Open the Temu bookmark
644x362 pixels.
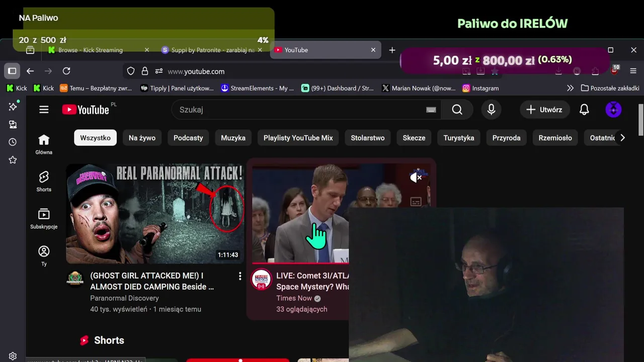coord(96,88)
